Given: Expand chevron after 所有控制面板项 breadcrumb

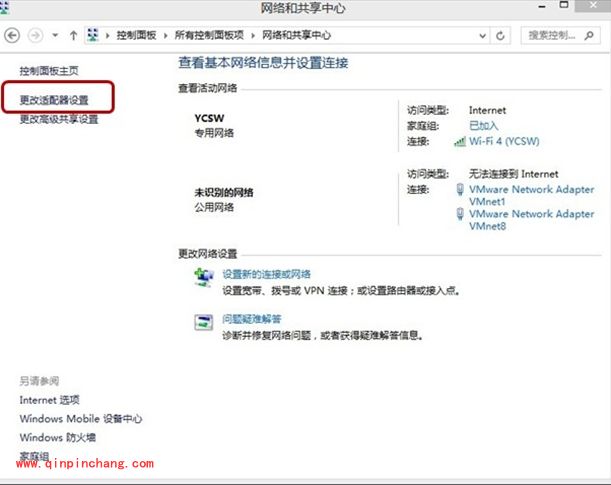Looking at the screenshot, I should click(x=253, y=36).
